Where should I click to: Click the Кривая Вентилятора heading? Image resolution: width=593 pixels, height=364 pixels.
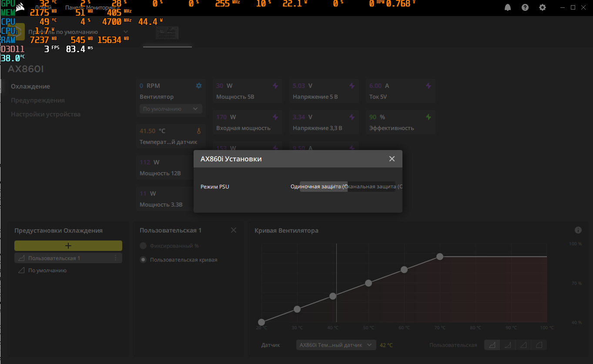coord(286,230)
